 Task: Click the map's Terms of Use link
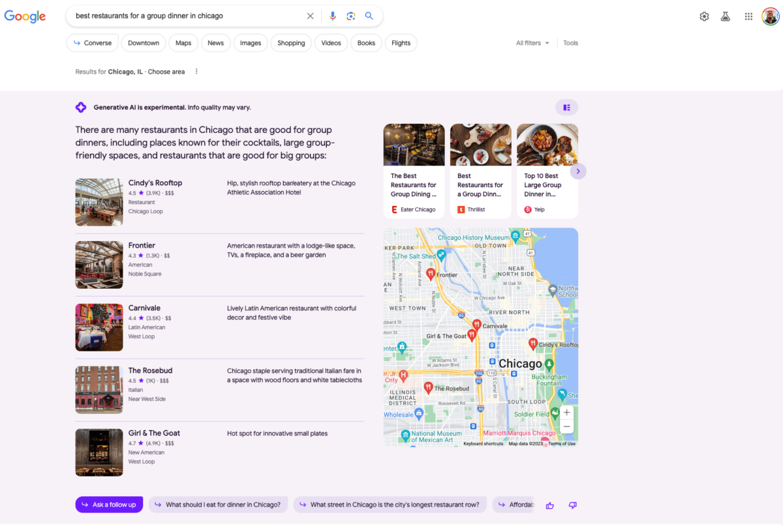[x=562, y=444]
